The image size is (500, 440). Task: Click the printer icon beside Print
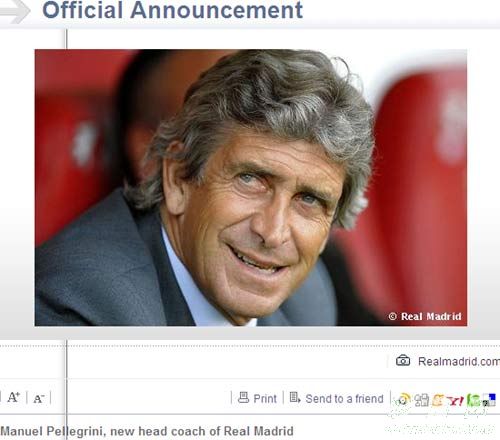[243, 397]
